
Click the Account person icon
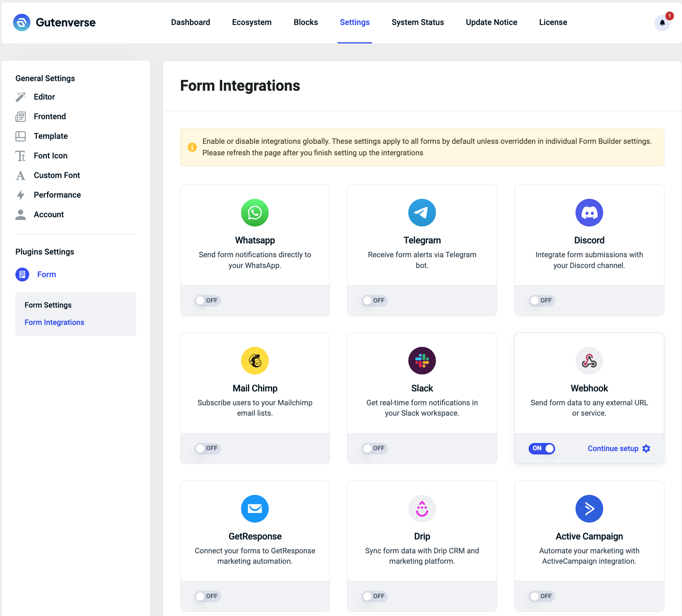[21, 215]
